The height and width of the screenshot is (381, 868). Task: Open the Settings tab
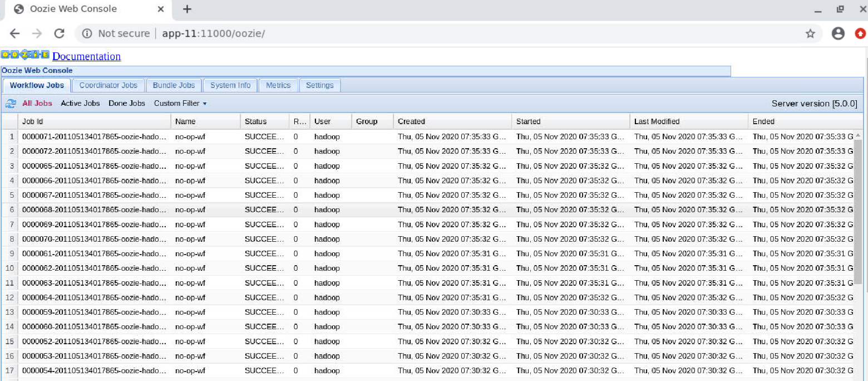pyautogui.click(x=320, y=85)
